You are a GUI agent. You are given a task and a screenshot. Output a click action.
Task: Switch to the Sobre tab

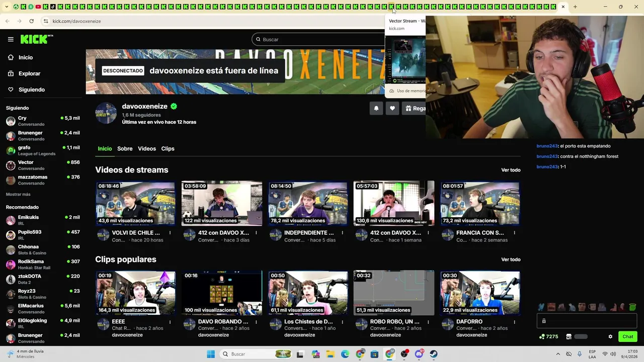click(125, 149)
